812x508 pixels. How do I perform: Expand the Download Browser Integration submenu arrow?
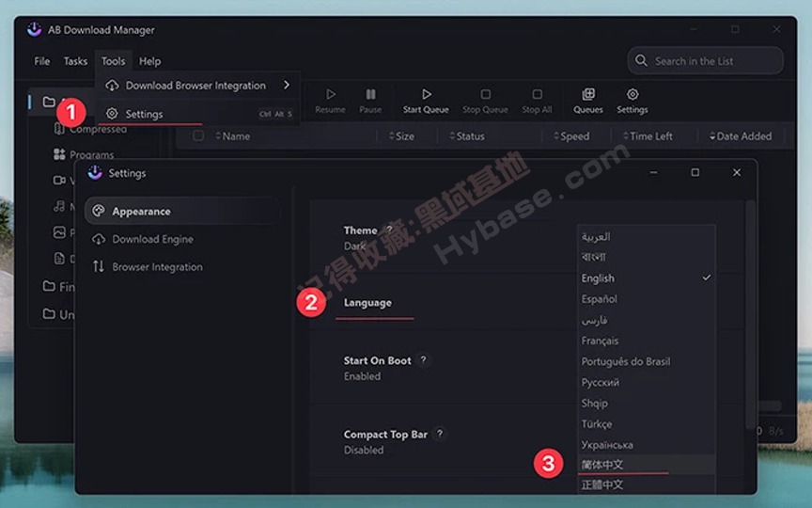pos(287,85)
